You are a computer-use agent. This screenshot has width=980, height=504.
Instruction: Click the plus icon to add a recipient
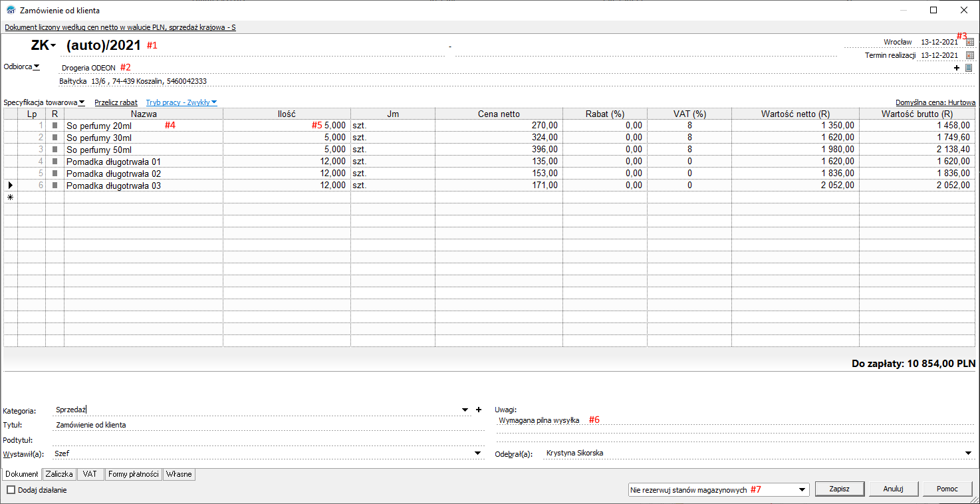(x=957, y=68)
